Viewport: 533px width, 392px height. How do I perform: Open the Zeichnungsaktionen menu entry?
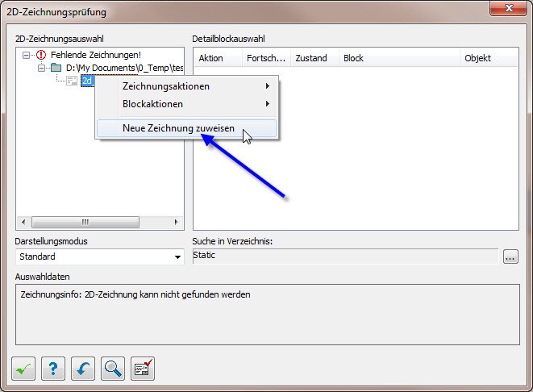[186, 86]
